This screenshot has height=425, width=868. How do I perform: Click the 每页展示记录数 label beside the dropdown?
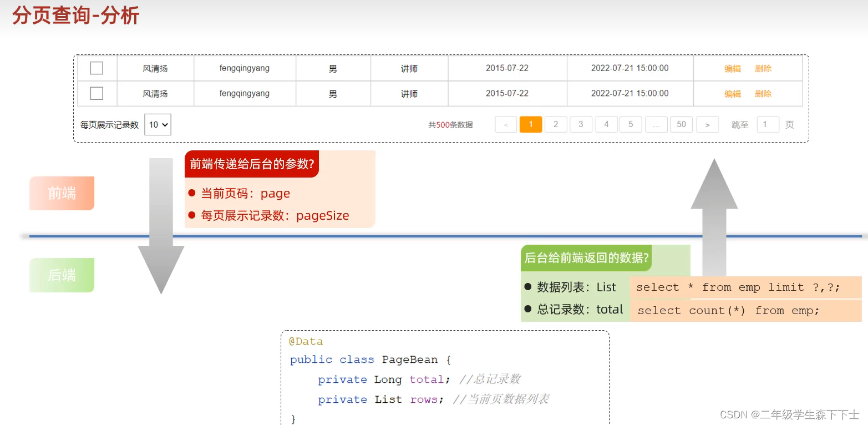pyautogui.click(x=109, y=125)
